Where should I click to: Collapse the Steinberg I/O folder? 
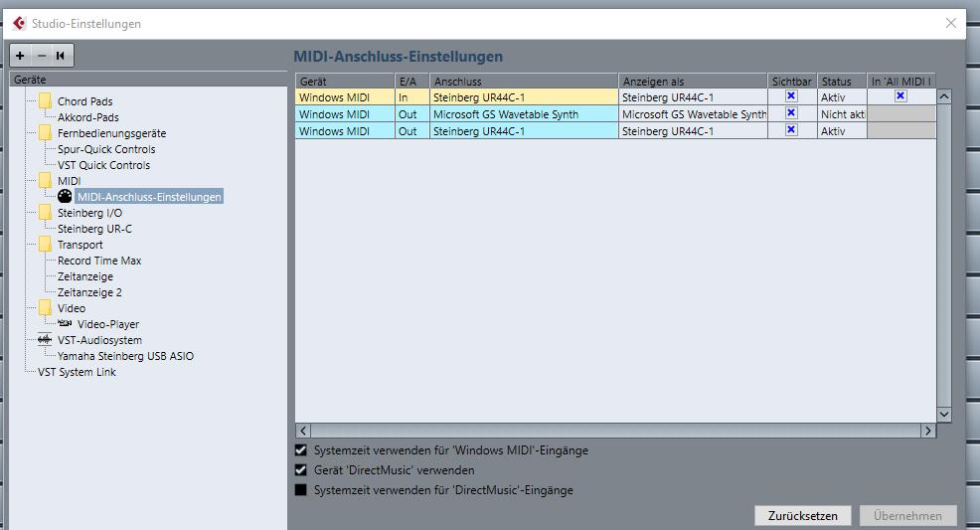click(45, 212)
